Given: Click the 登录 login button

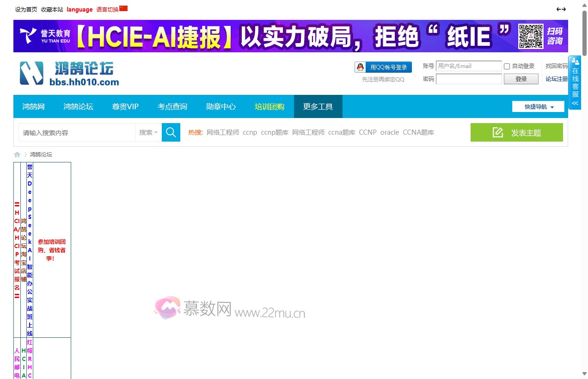Looking at the screenshot, I should pyautogui.click(x=521, y=79).
